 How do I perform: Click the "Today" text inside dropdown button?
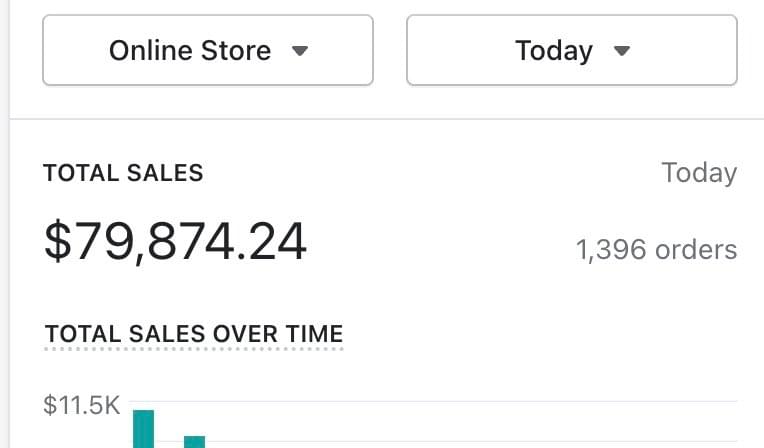tap(554, 50)
